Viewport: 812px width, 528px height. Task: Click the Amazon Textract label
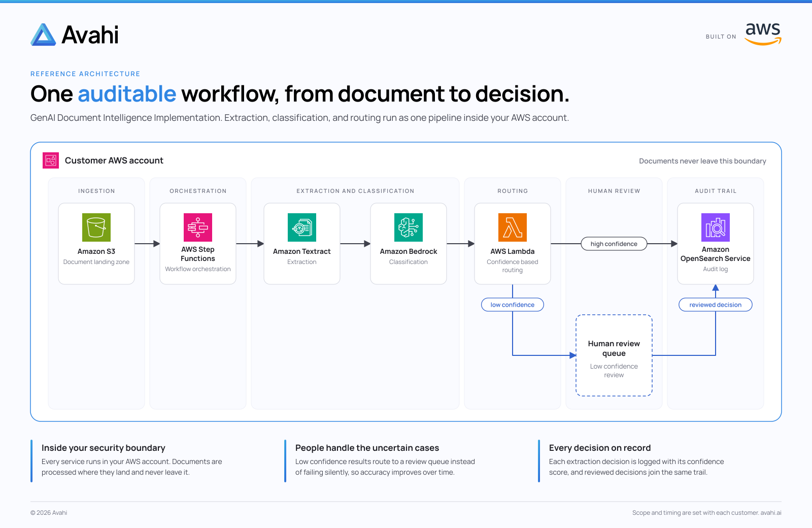point(302,251)
